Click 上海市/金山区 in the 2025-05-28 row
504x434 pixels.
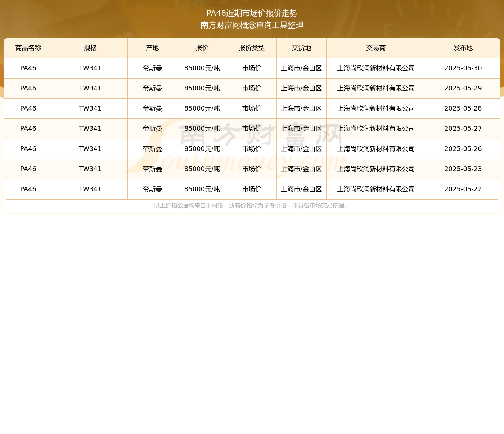[301, 108]
